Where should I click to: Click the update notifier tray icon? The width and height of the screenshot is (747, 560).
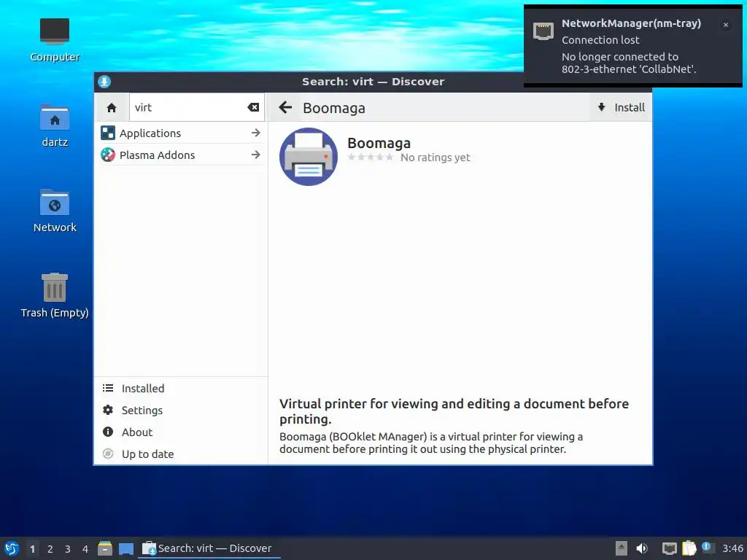click(708, 548)
